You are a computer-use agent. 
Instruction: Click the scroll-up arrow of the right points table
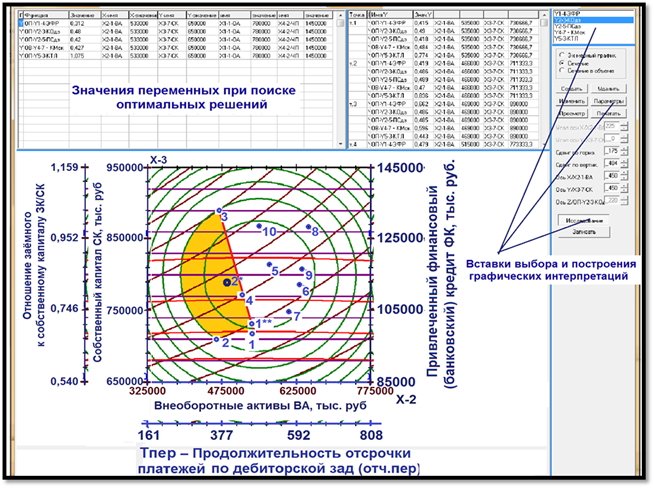point(544,15)
